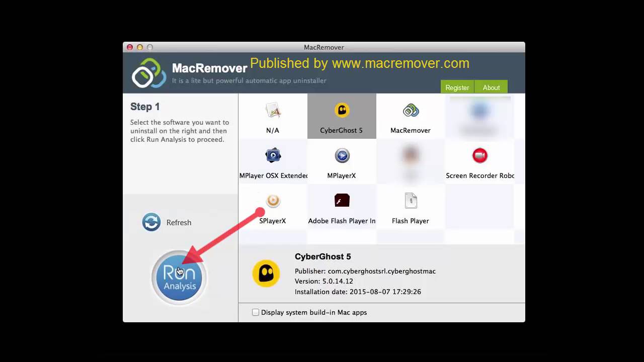Click Version: 5.0.14.12 text

324,281
